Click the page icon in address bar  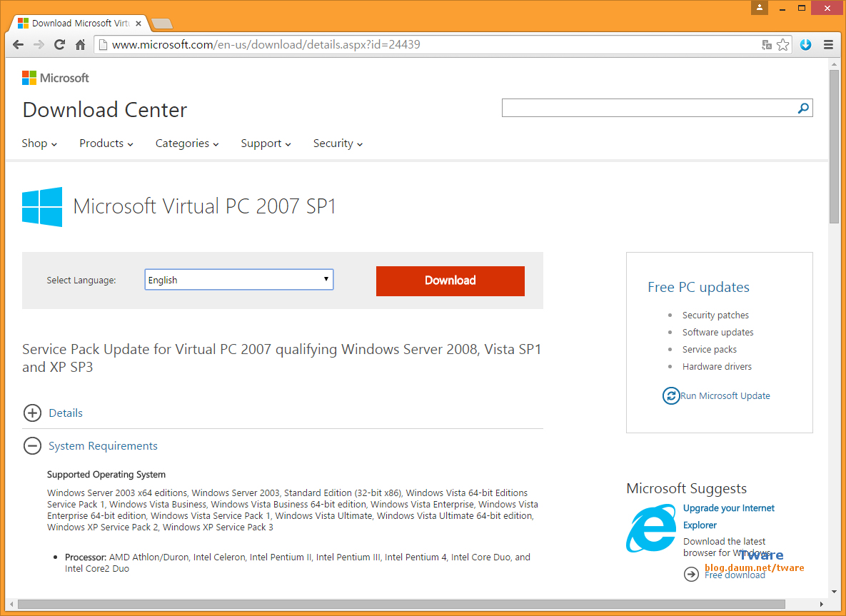click(x=103, y=45)
